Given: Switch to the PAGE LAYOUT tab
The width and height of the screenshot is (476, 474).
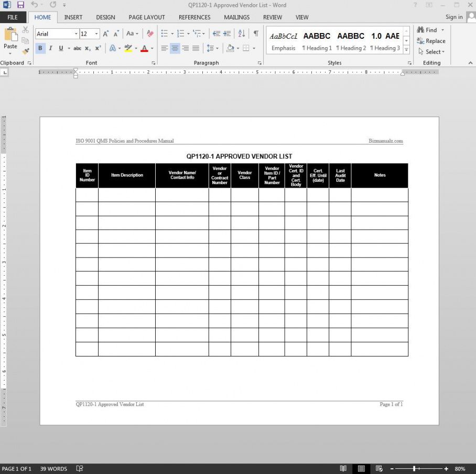Looking at the screenshot, I should pos(147,17).
